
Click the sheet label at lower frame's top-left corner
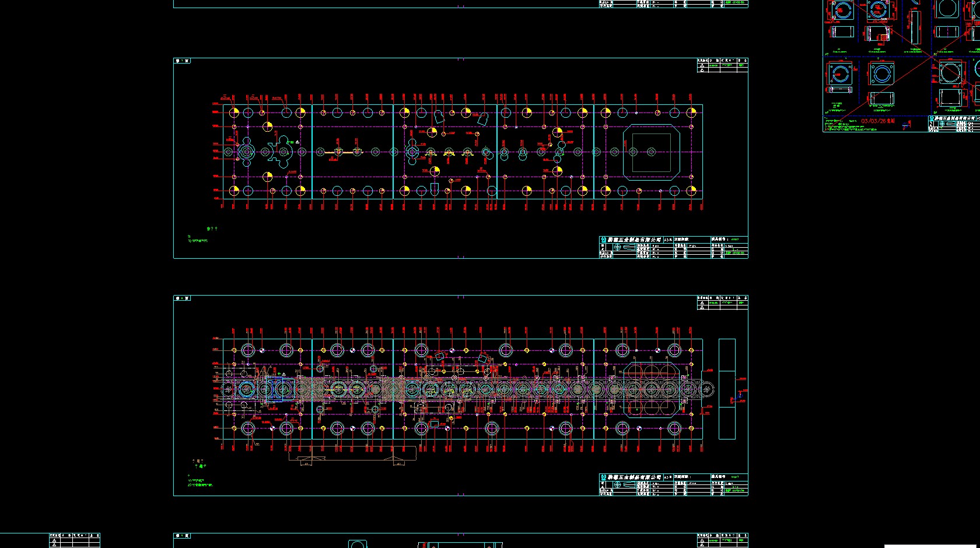click(x=182, y=298)
